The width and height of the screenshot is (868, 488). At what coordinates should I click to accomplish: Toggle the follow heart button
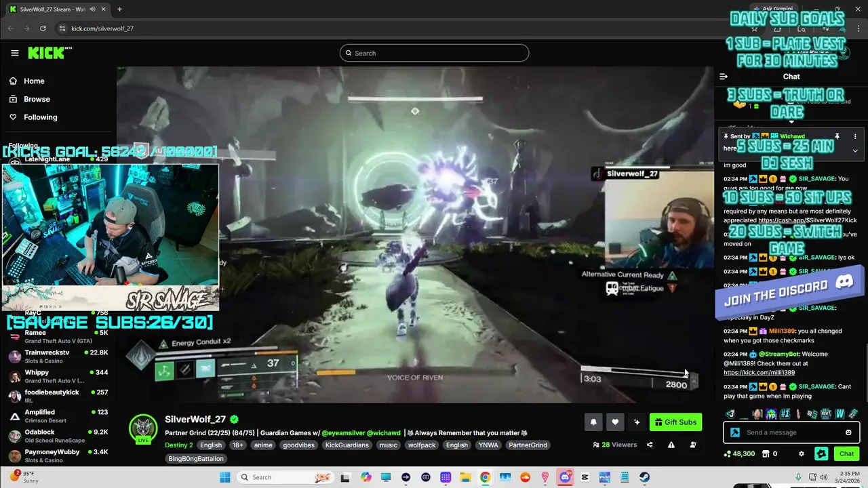click(x=615, y=422)
